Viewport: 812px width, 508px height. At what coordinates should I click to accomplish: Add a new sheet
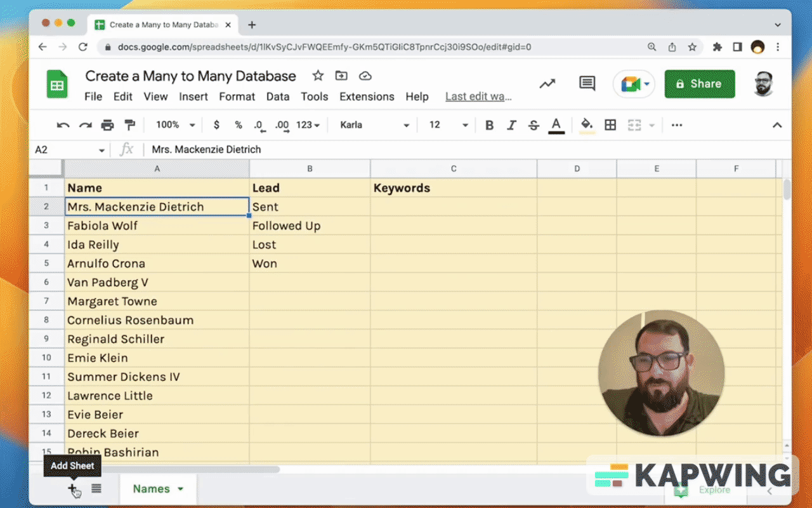tap(72, 488)
